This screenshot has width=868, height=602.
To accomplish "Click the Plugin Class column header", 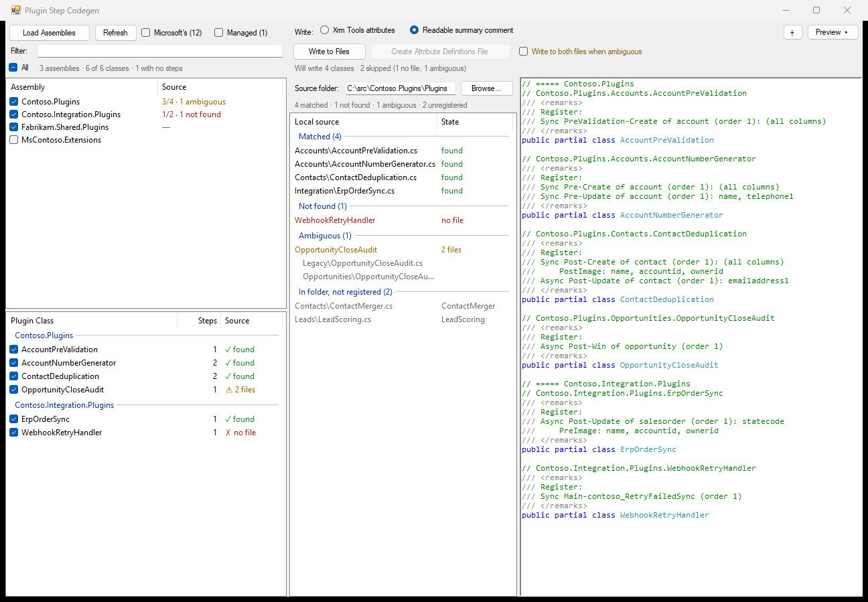I will pos(92,321).
